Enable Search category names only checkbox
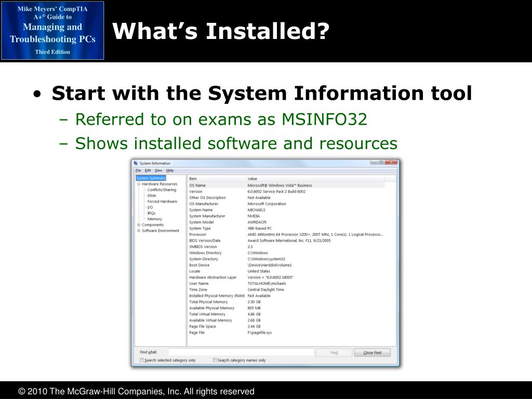 [x=215, y=360]
